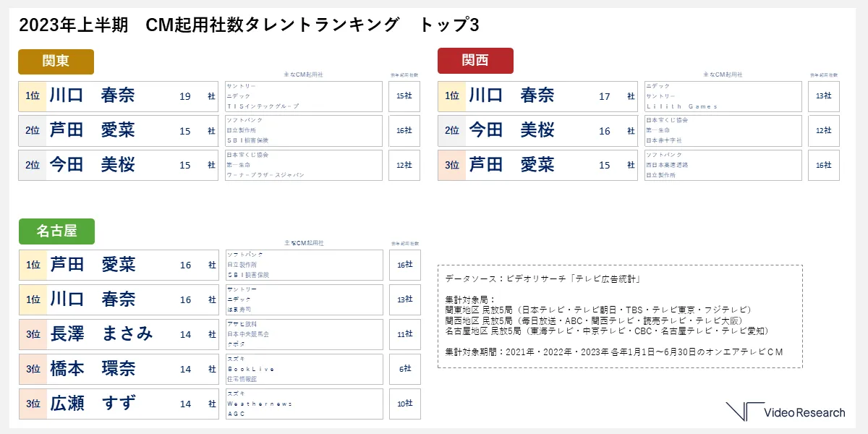The width and height of the screenshot is (868, 434).
Task: Click 今田 美桜 in the 関西 ranking
Action: tap(511, 131)
